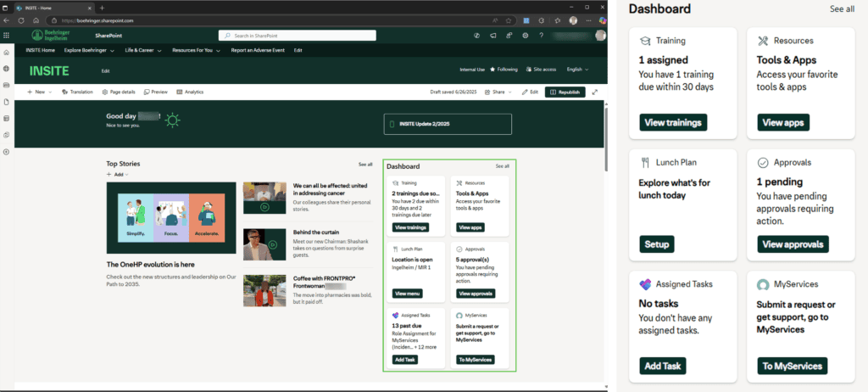Click the browser home icon next to refresh

[36, 20]
